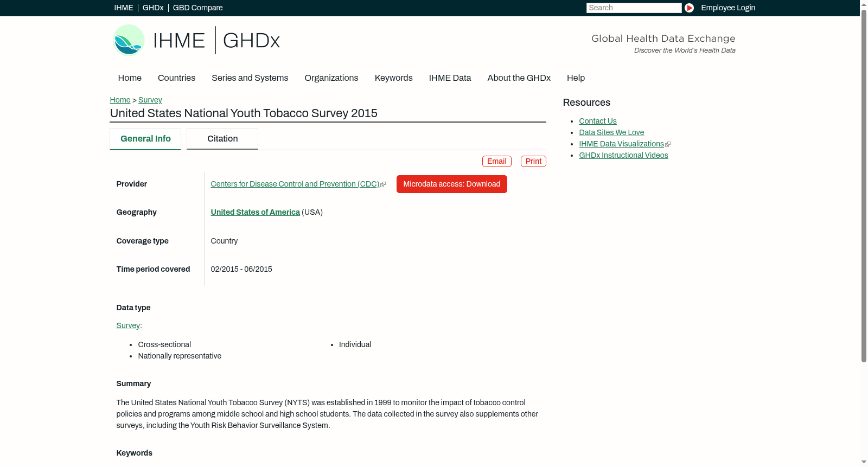Click the 'Resources' sidebar heading
The image size is (868, 467).
coord(586,103)
